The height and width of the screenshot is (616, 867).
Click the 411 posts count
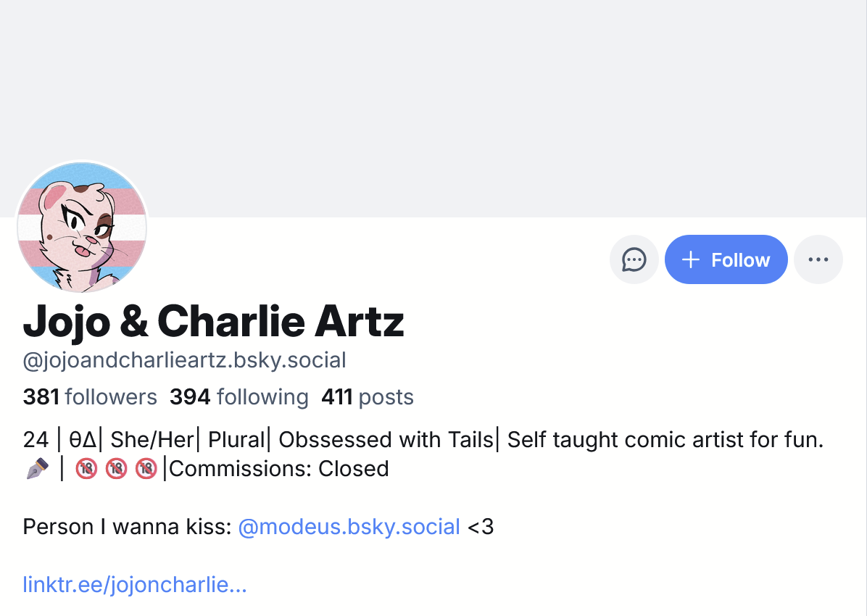click(x=368, y=397)
